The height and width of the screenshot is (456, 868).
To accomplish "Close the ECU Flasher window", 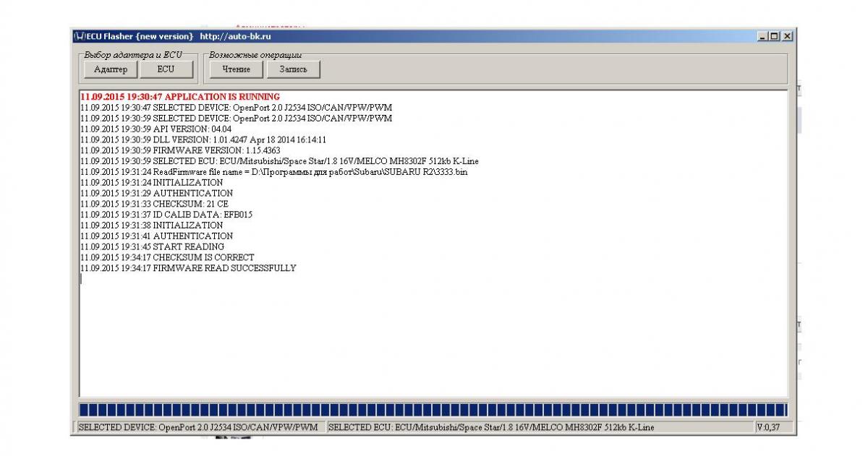I will point(787,36).
